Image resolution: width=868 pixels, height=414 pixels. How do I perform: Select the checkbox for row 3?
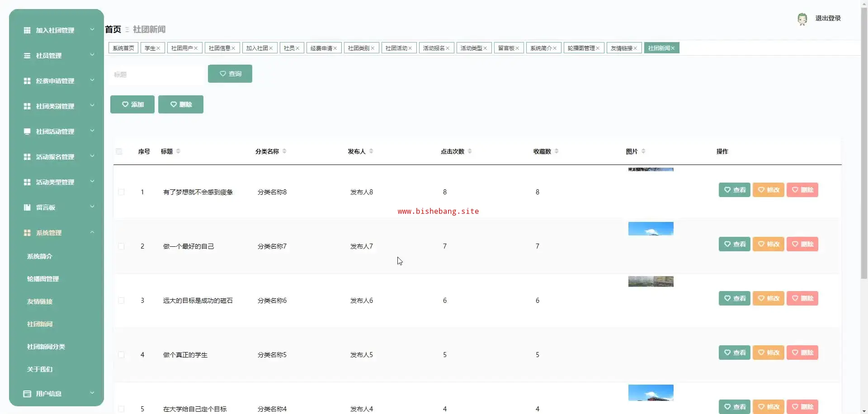[121, 301]
